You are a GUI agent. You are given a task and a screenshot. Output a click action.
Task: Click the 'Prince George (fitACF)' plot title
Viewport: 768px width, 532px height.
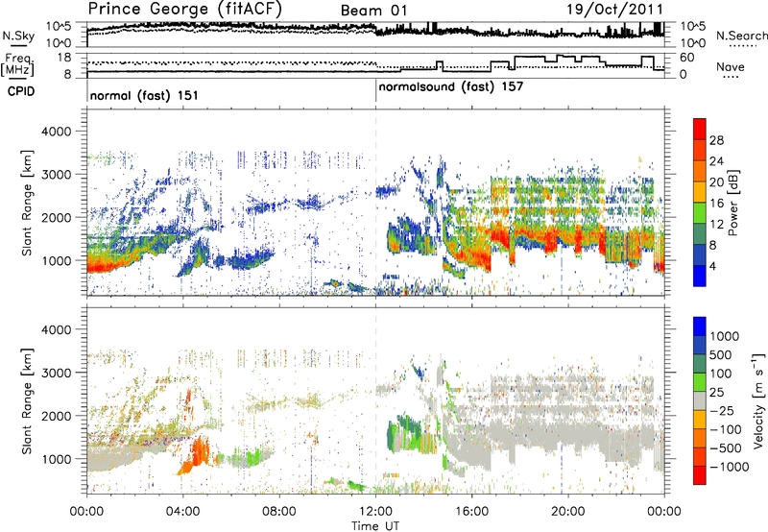pyautogui.click(x=184, y=9)
